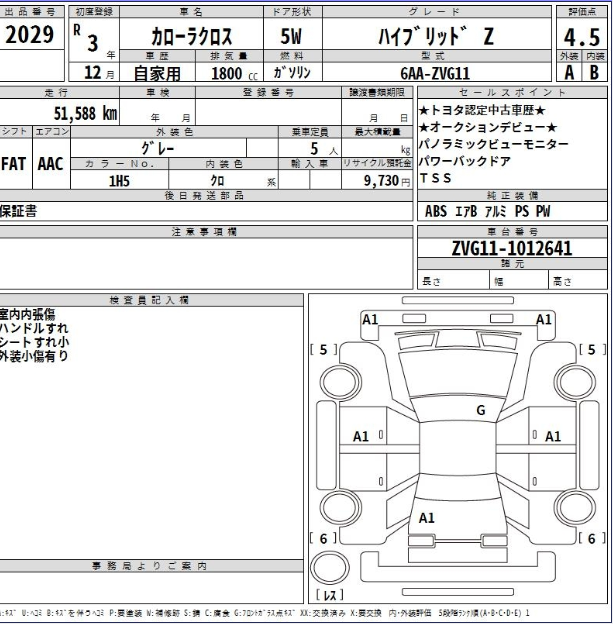Select the mileage value 51,588 km

pos(85,114)
